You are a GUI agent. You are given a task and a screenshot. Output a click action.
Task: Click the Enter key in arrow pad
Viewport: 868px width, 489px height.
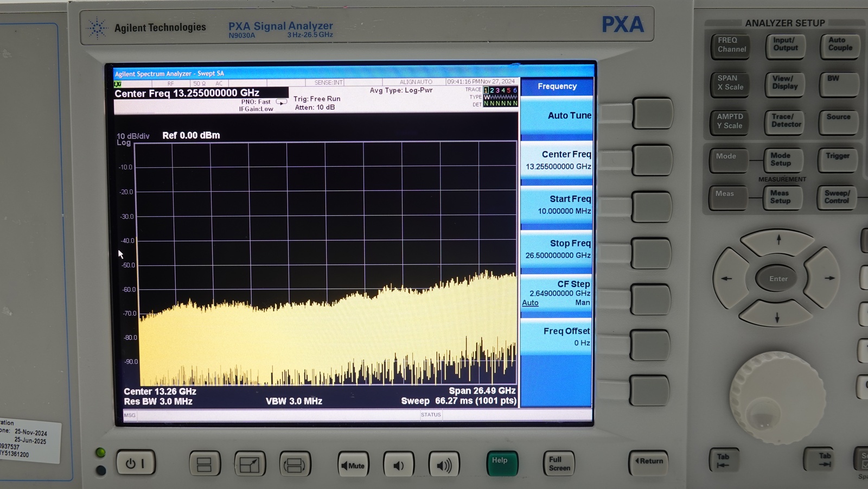tap(778, 278)
